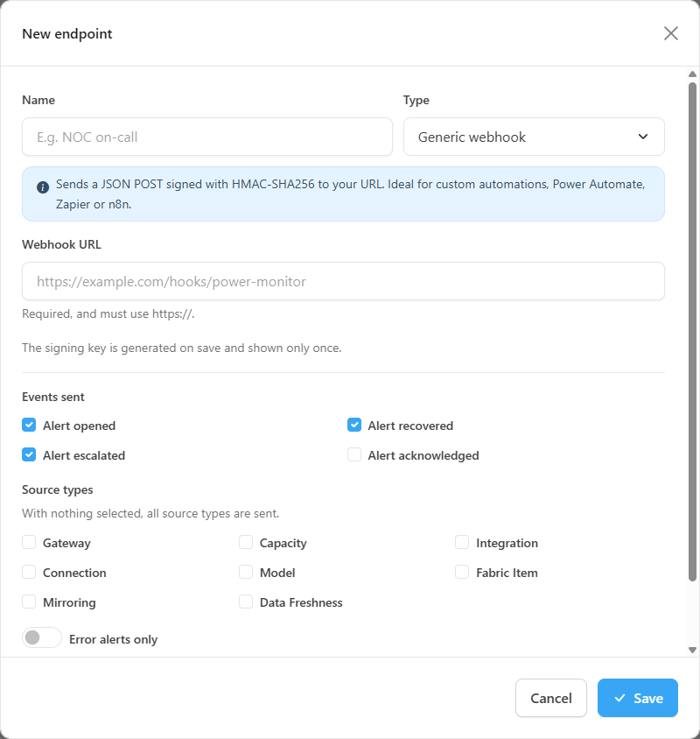The height and width of the screenshot is (739, 700).
Task: Save the new endpoint
Action: coord(637,698)
